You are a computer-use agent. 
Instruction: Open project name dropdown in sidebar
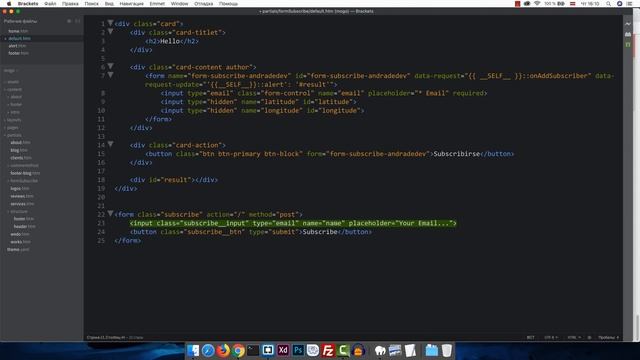(11, 71)
